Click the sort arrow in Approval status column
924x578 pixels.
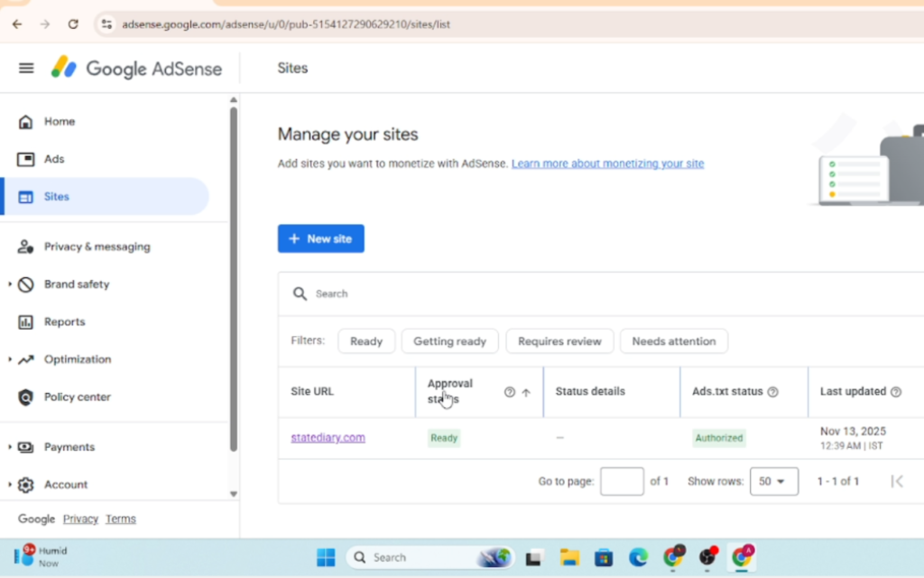[526, 392]
